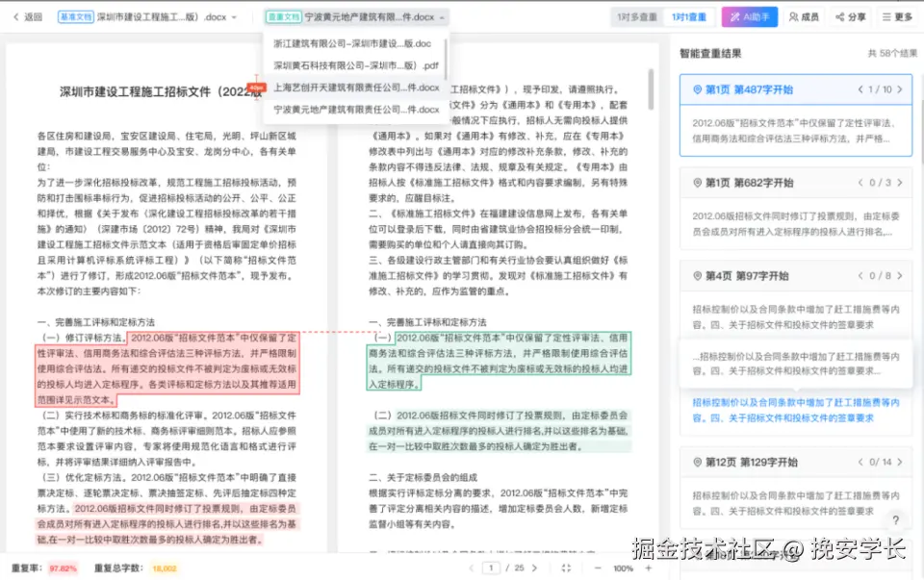Choose 上海艺创开天建筑有限责任公司 docx entry
924x580 pixels.
(x=356, y=88)
